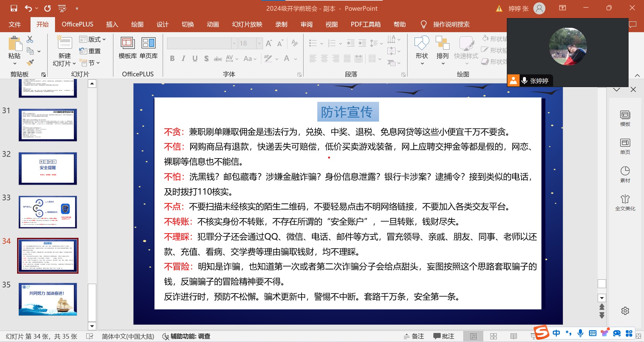Click the slide panel vertical scrollbar thumb
Viewport: 644px width, 342px height.
pyautogui.click(x=92, y=302)
